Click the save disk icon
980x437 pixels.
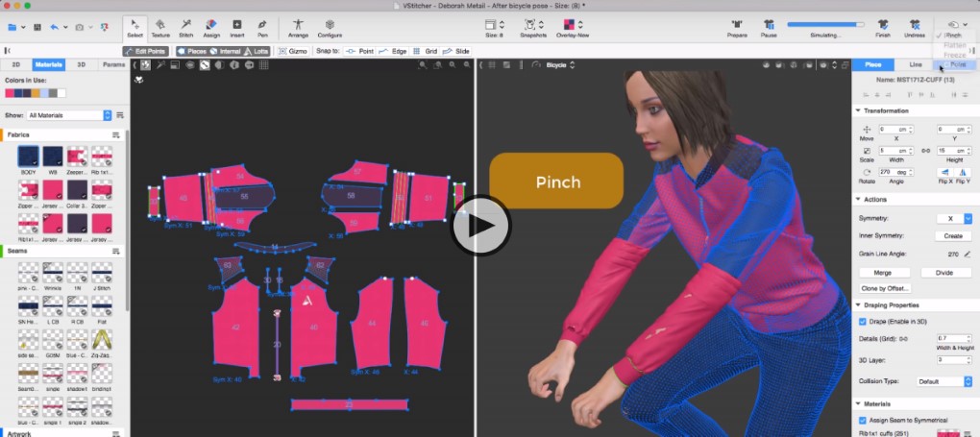pos(37,28)
